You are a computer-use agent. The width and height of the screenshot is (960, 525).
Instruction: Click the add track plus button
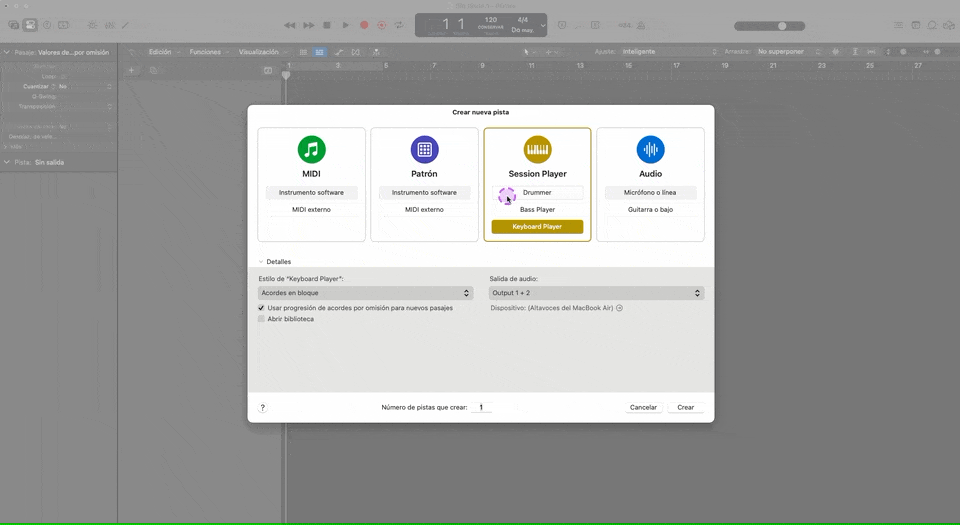pos(131,70)
